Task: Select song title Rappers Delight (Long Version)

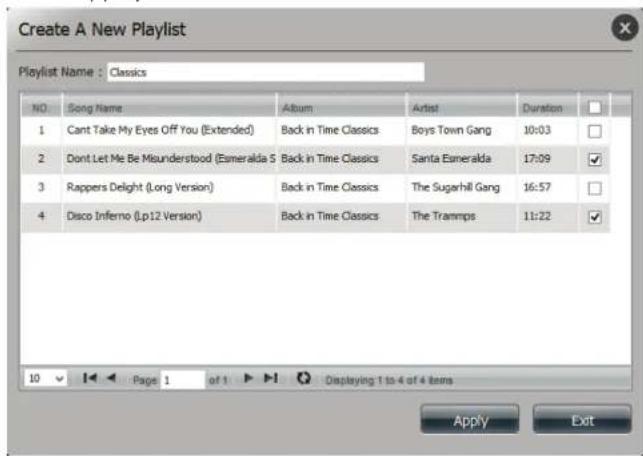Action: pos(140,187)
